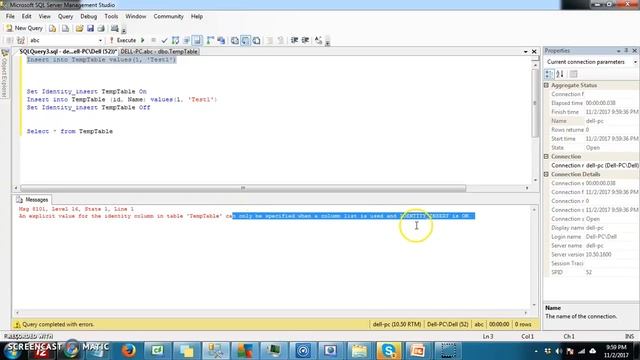Close the active query document tab

(x=534, y=52)
